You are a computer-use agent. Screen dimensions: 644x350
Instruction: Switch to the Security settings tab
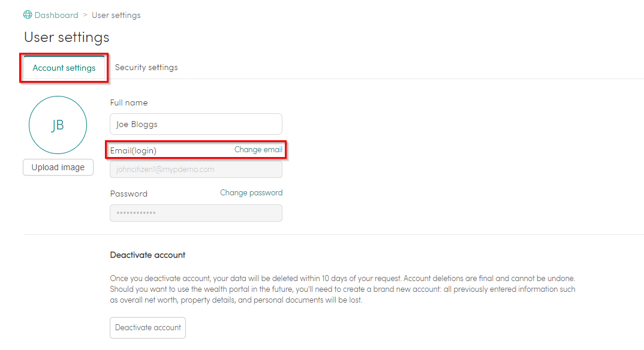[x=146, y=67]
